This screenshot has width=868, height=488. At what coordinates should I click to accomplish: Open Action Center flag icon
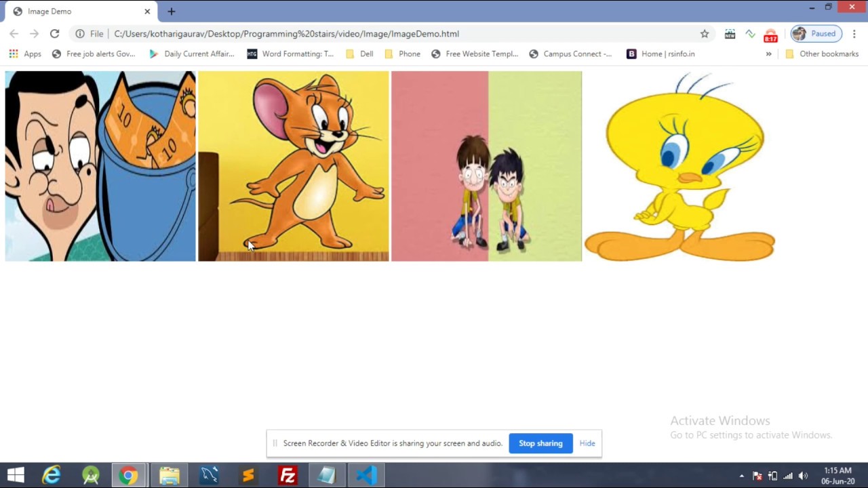pos(757,476)
